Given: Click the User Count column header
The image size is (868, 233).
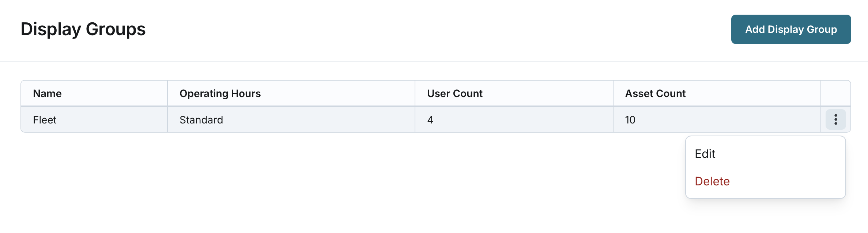Looking at the screenshot, I should point(454,93).
